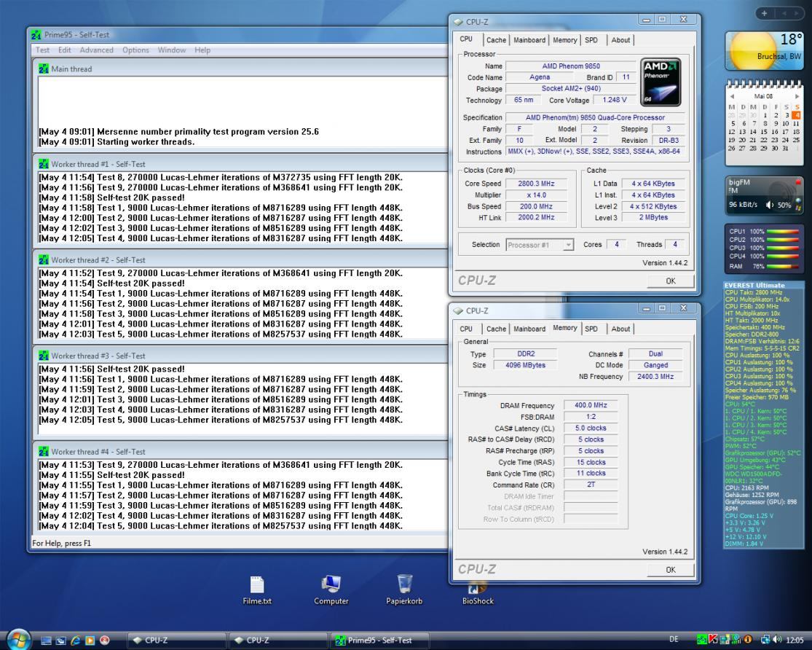Activate the Prime95 - Self-Test taskbar button
Screen dimensions: 812x650
pyautogui.click(x=379, y=641)
